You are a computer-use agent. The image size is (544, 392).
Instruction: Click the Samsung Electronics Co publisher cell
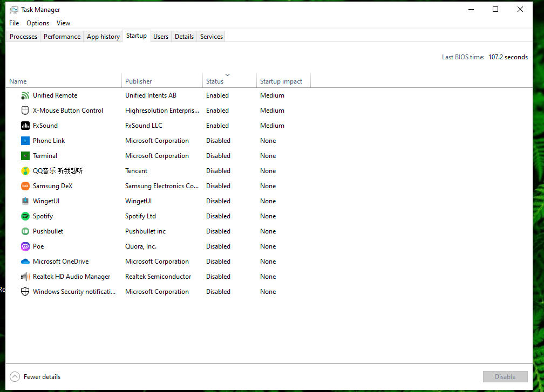[x=162, y=186]
